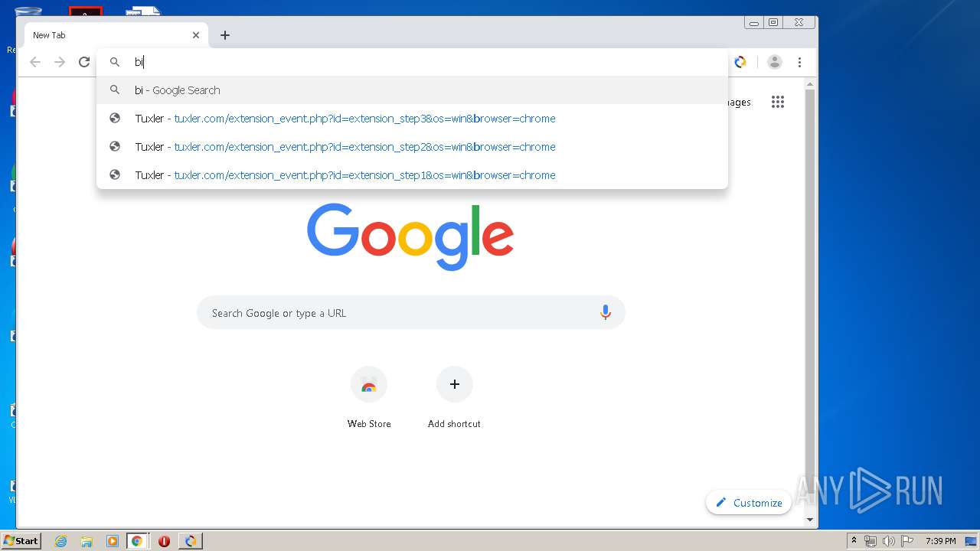
Task: Open the Google apps grid
Action: [x=778, y=102]
